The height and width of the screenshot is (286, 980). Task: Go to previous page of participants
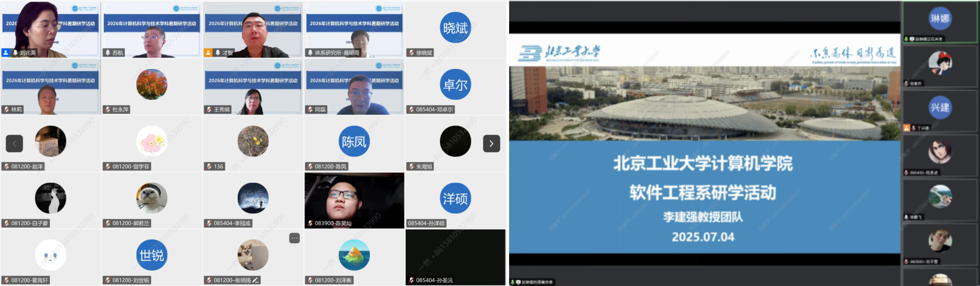(14, 143)
